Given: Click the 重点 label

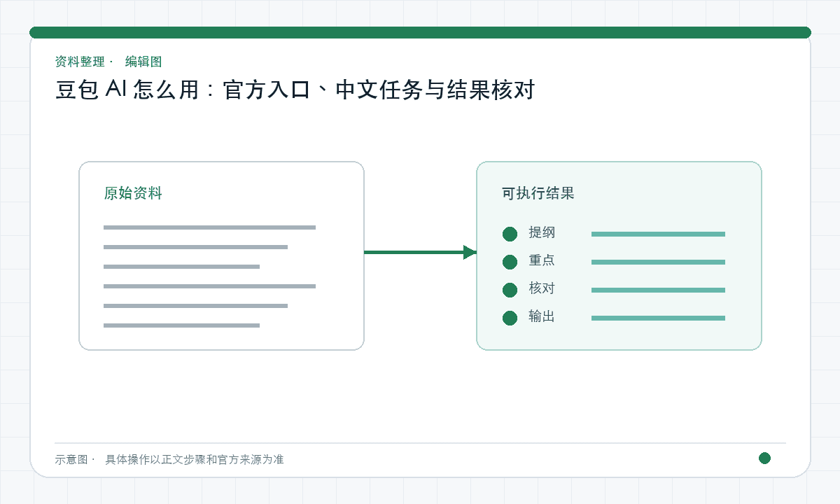Looking at the screenshot, I should coord(542,260).
